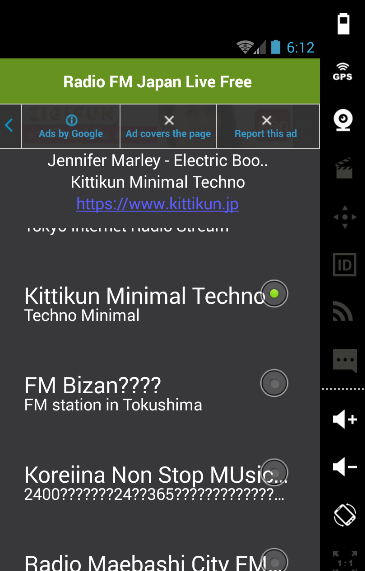Click the emulator screen capture clapperboard
This screenshot has height=571, width=365.
(344, 168)
